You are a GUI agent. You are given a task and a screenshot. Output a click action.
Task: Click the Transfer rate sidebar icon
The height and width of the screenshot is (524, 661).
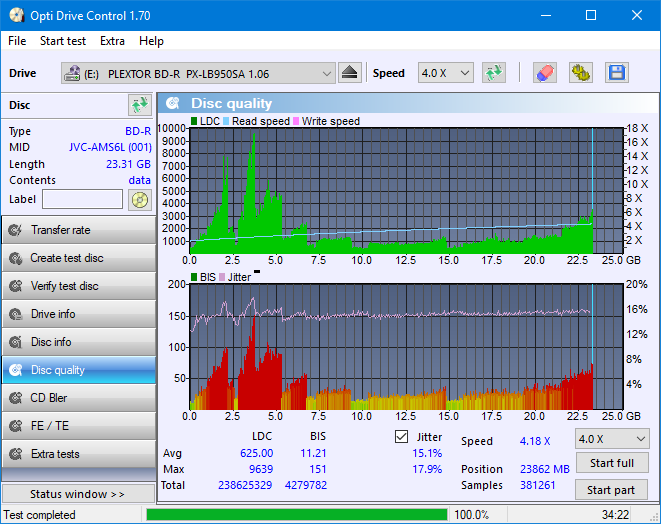(16, 230)
